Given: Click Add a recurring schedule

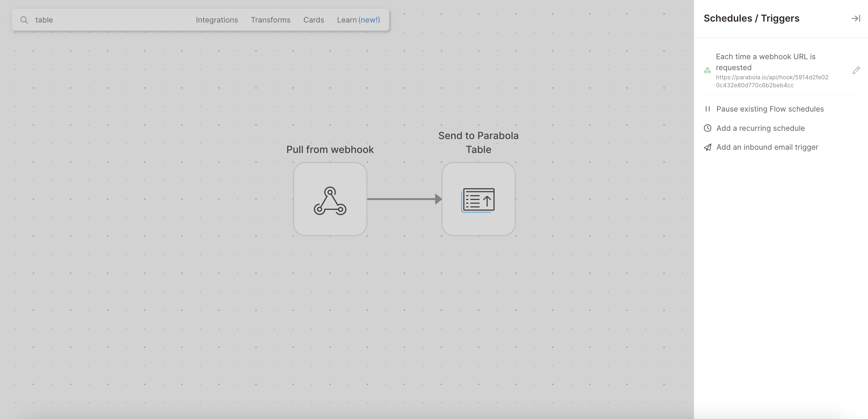Looking at the screenshot, I should (760, 128).
